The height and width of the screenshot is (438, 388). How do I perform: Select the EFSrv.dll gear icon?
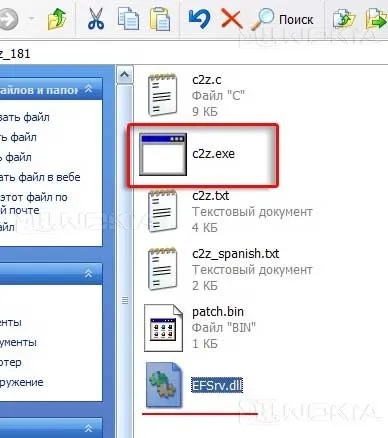coord(164,385)
